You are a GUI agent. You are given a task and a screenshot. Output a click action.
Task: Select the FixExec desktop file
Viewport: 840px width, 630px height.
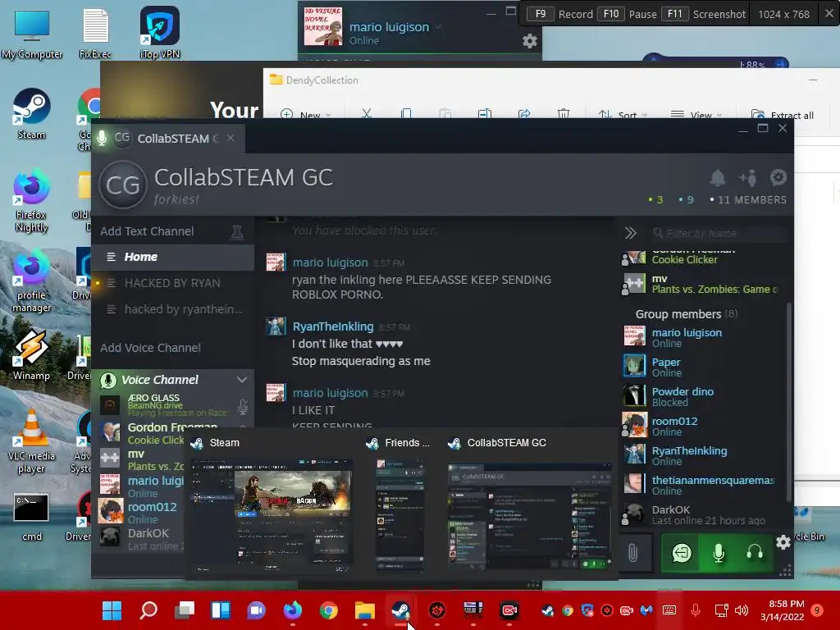coord(95,33)
